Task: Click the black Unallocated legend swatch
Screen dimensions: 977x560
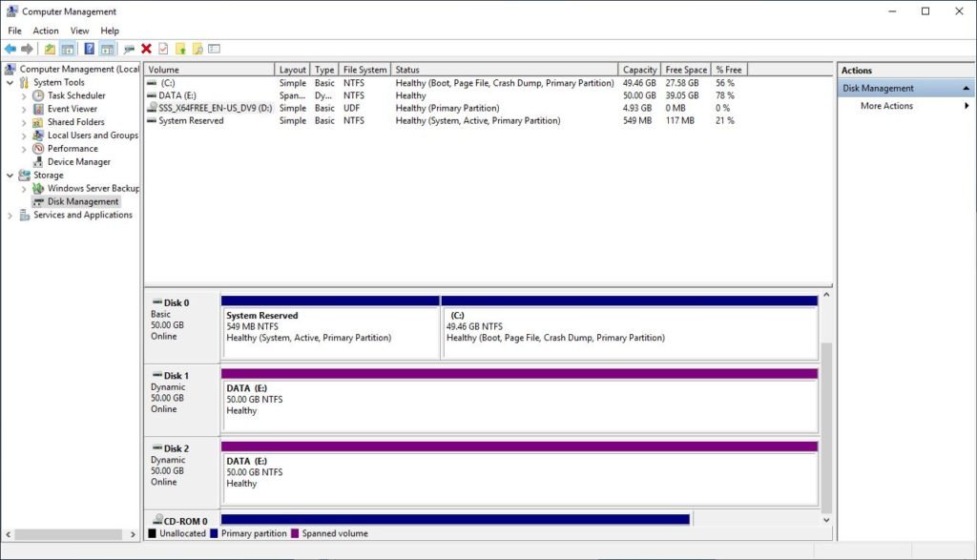Action: coord(152,533)
